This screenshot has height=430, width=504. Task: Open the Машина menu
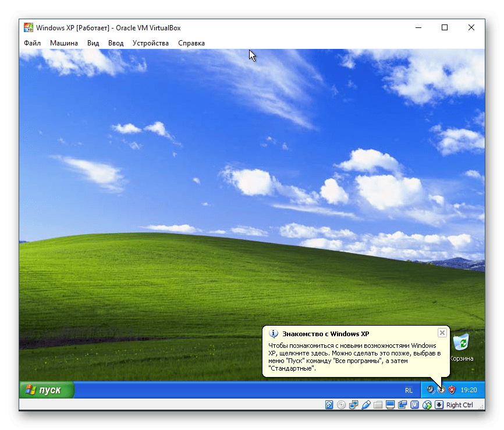[x=64, y=43]
